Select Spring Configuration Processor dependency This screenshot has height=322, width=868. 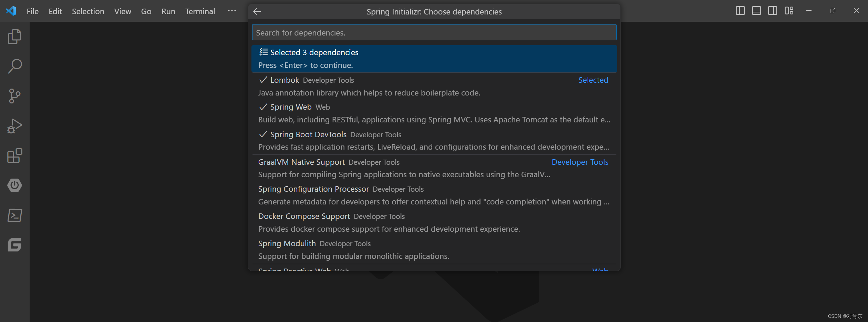pos(434,195)
